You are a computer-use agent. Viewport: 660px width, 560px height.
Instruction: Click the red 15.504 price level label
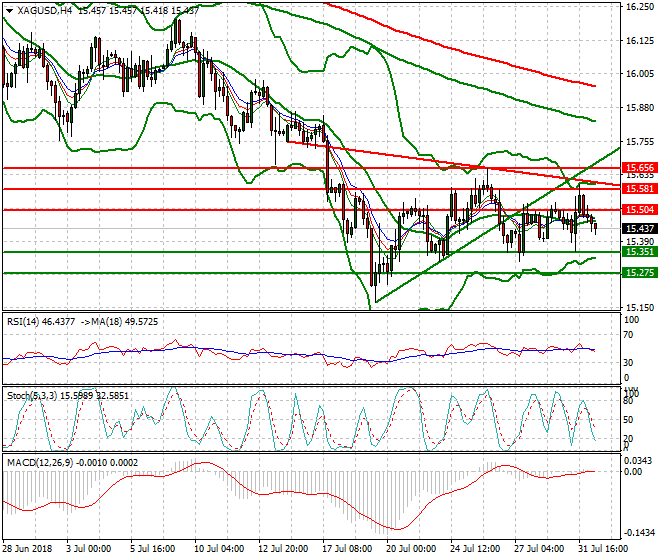point(640,210)
